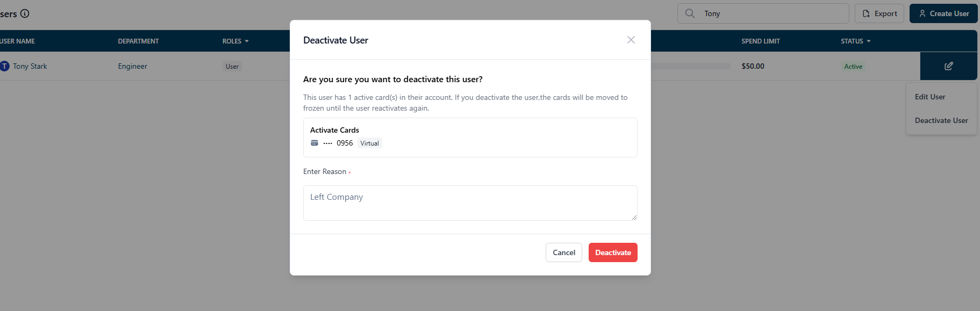Viewport: 980px width, 311px height.
Task: Click the card icon next to 0956
Action: coord(314,143)
